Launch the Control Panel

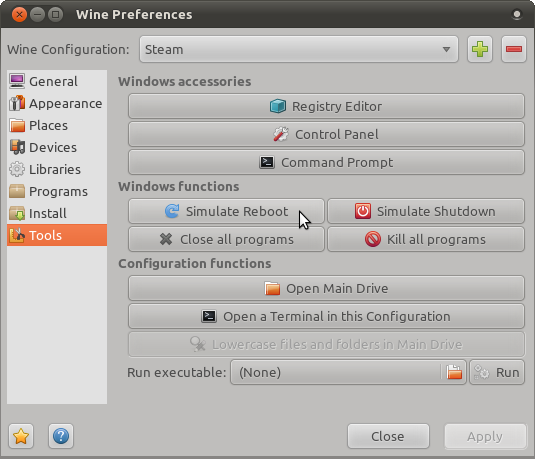pyautogui.click(x=326, y=134)
